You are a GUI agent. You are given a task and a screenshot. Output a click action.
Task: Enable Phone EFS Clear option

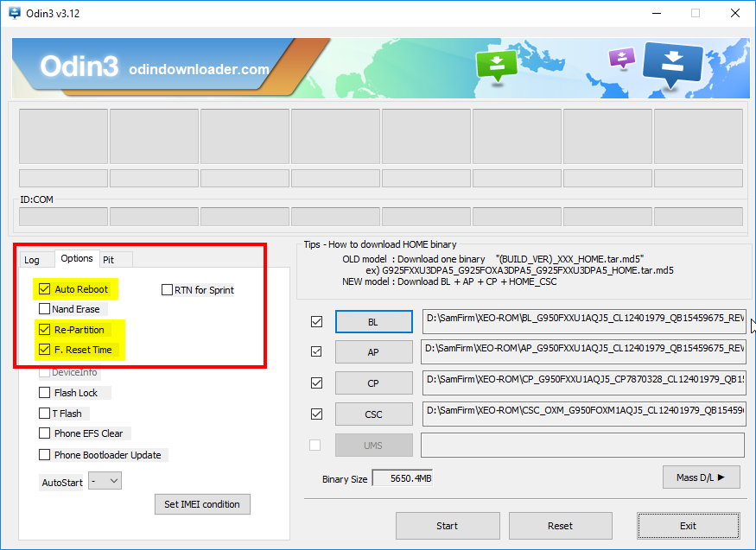click(44, 433)
